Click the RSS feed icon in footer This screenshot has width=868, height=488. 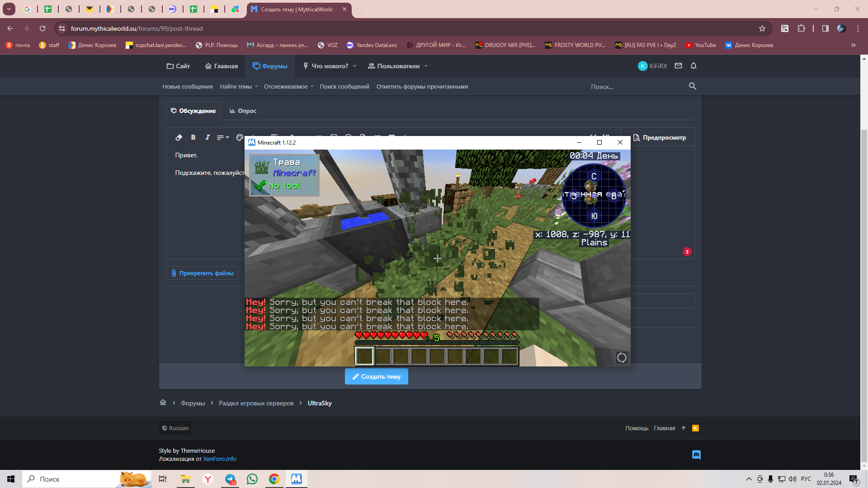pos(695,428)
